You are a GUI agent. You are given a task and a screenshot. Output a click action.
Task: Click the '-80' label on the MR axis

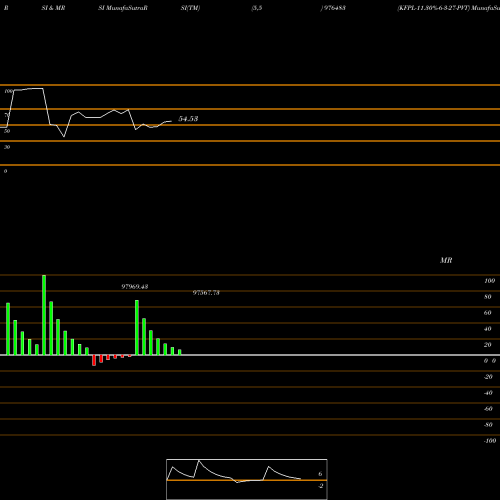(488, 425)
